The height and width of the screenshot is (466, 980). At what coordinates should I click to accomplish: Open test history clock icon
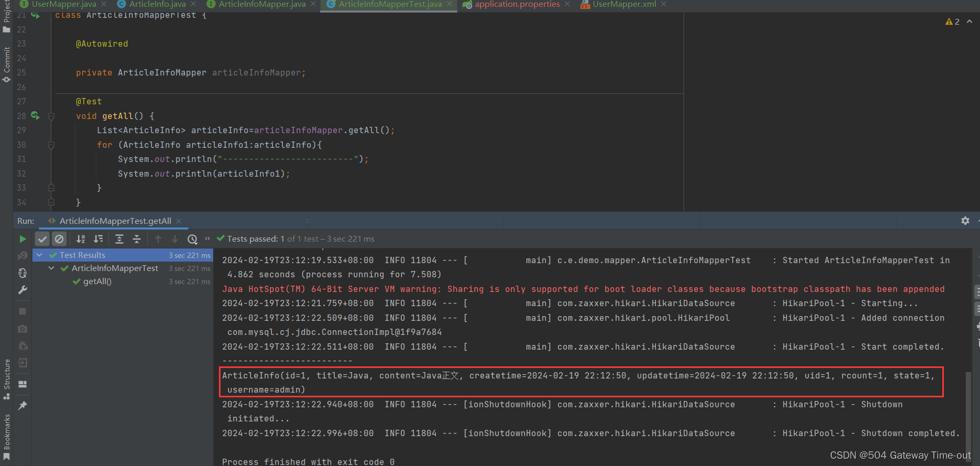pyautogui.click(x=193, y=239)
